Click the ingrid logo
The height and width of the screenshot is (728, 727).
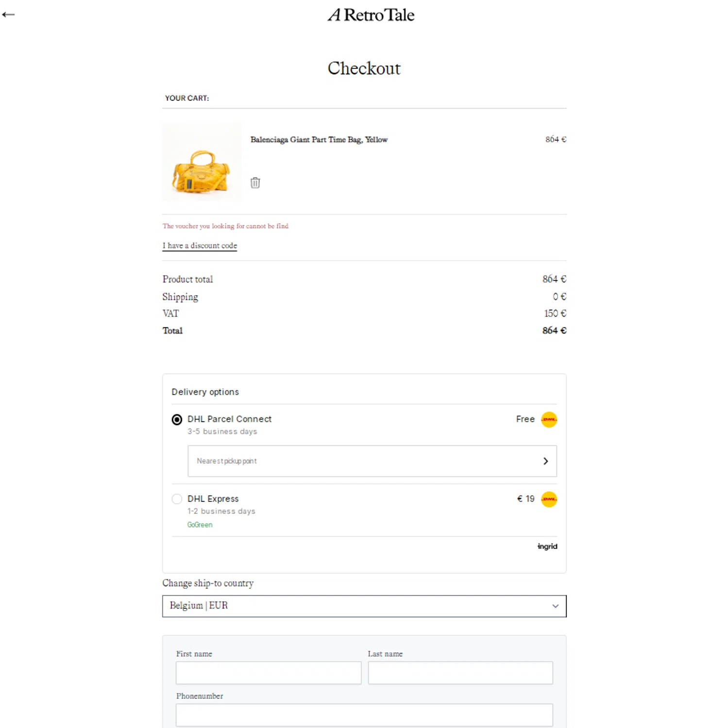(x=547, y=546)
